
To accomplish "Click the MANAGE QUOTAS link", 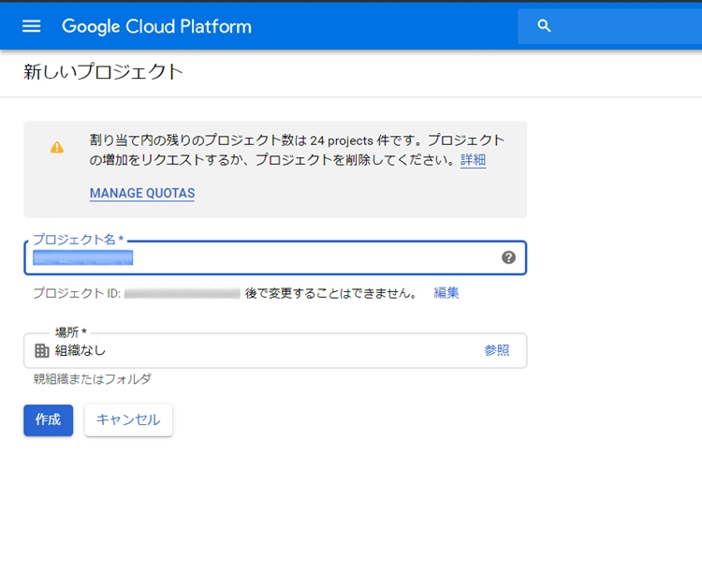I will tap(142, 193).
